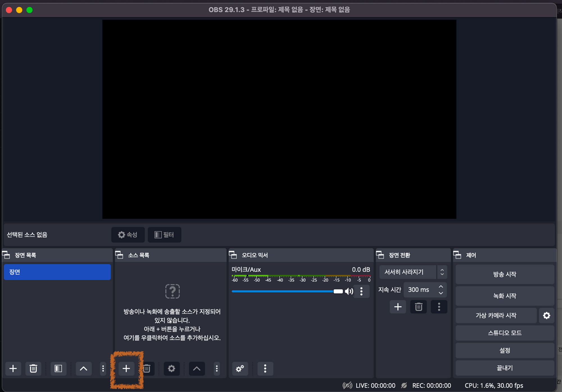The width and height of the screenshot is (562, 392).
Task: Delete the selected scene with trash icon
Action: [33, 368]
